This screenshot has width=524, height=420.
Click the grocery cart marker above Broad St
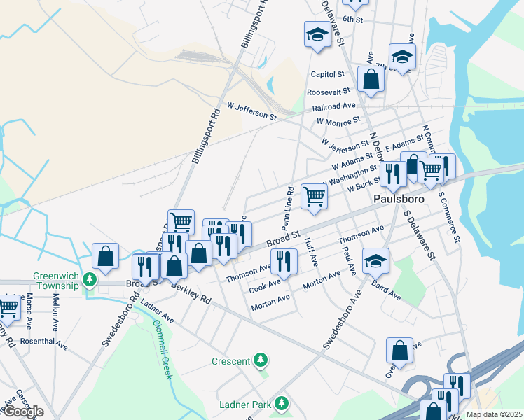point(314,197)
